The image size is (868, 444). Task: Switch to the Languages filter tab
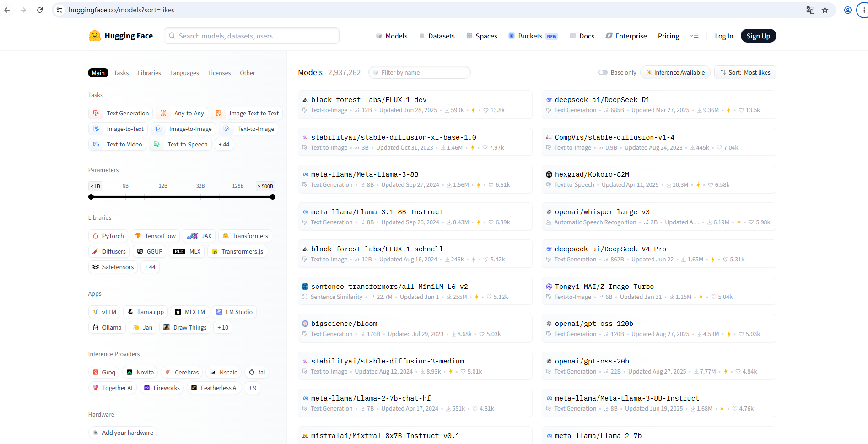pos(184,73)
